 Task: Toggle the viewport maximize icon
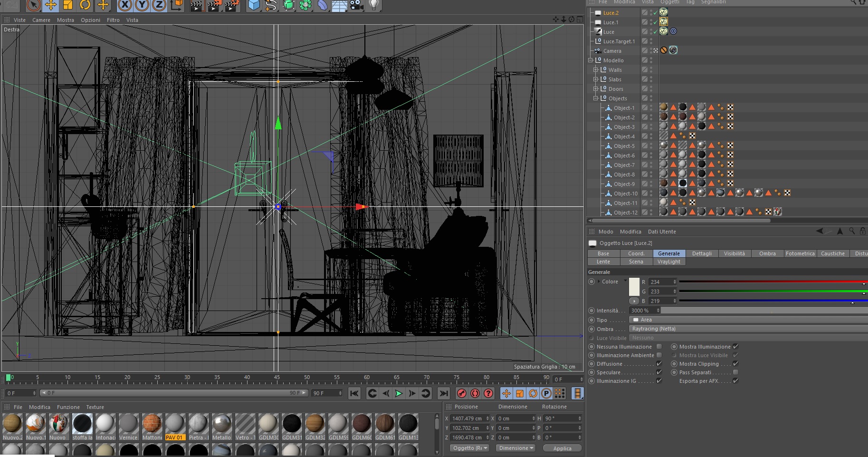tap(580, 19)
